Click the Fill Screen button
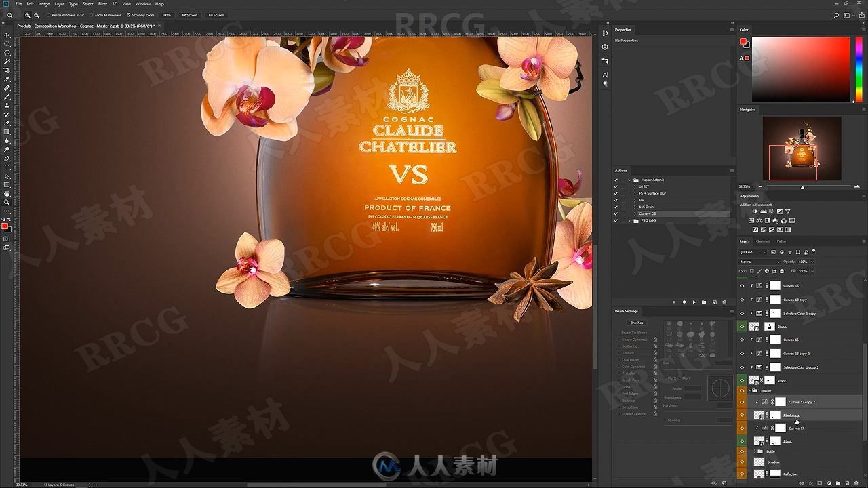Screen dimensions: 868x488 [x=216, y=15]
